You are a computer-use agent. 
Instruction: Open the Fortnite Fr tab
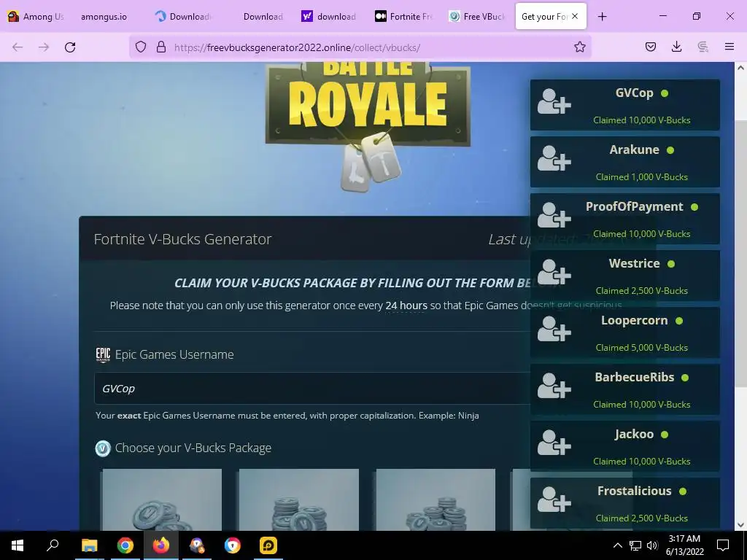coord(403,17)
